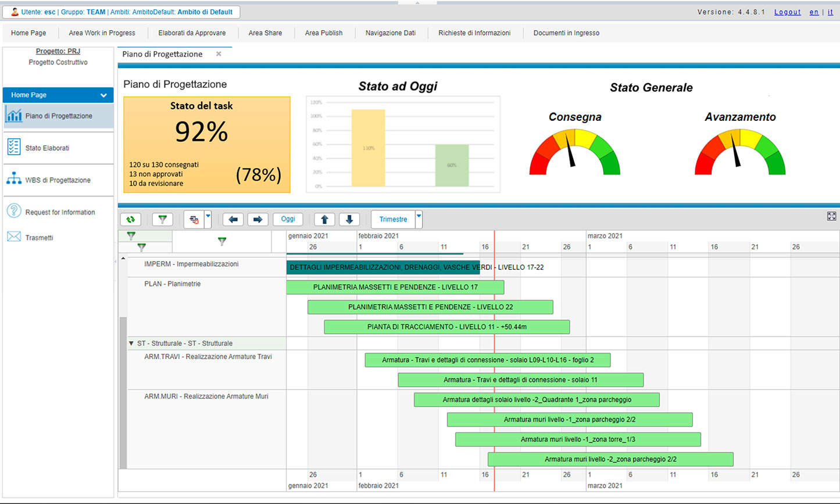The width and height of the screenshot is (840, 504).
Task: Click the lower-left column filter funnel
Action: pyautogui.click(x=141, y=247)
